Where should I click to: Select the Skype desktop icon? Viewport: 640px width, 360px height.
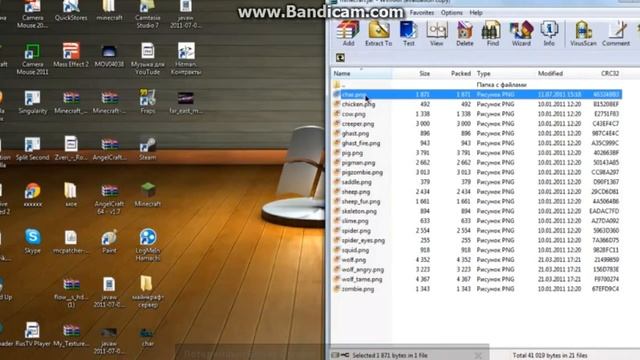pyautogui.click(x=33, y=241)
